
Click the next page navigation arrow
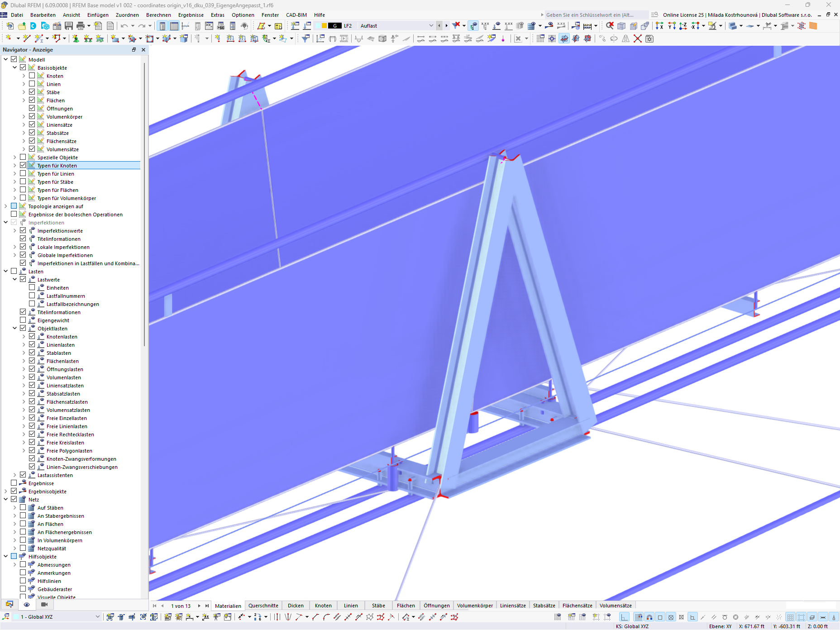[x=198, y=606]
